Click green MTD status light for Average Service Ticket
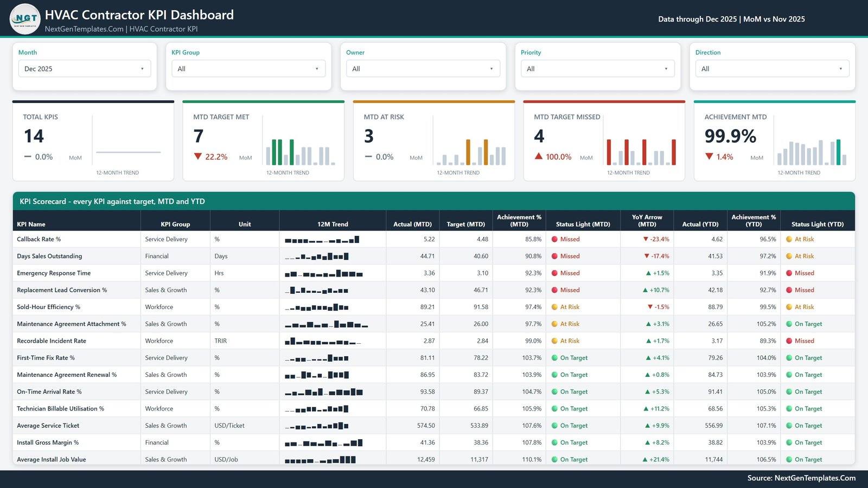This screenshot has height=488, width=868. (x=555, y=426)
